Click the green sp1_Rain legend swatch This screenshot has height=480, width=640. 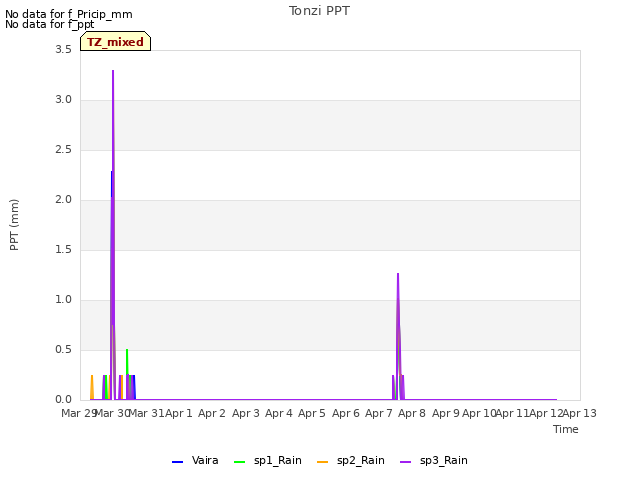pyautogui.click(x=240, y=462)
